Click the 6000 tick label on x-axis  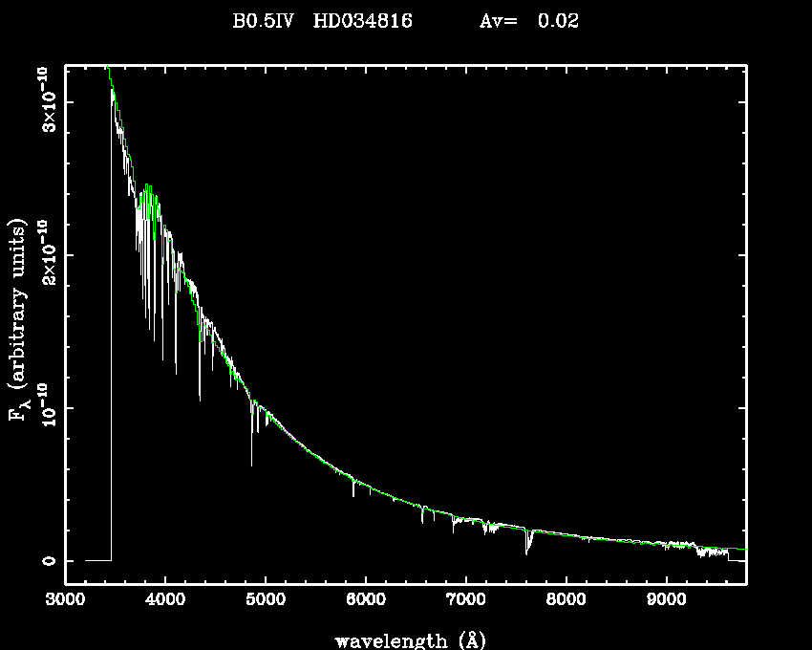pyautogui.click(x=365, y=602)
